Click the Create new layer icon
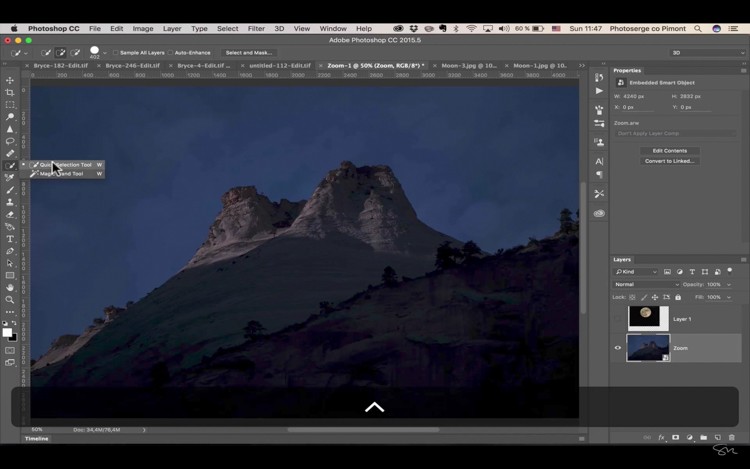The height and width of the screenshot is (469, 750). pyautogui.click(x=717, y=437)
